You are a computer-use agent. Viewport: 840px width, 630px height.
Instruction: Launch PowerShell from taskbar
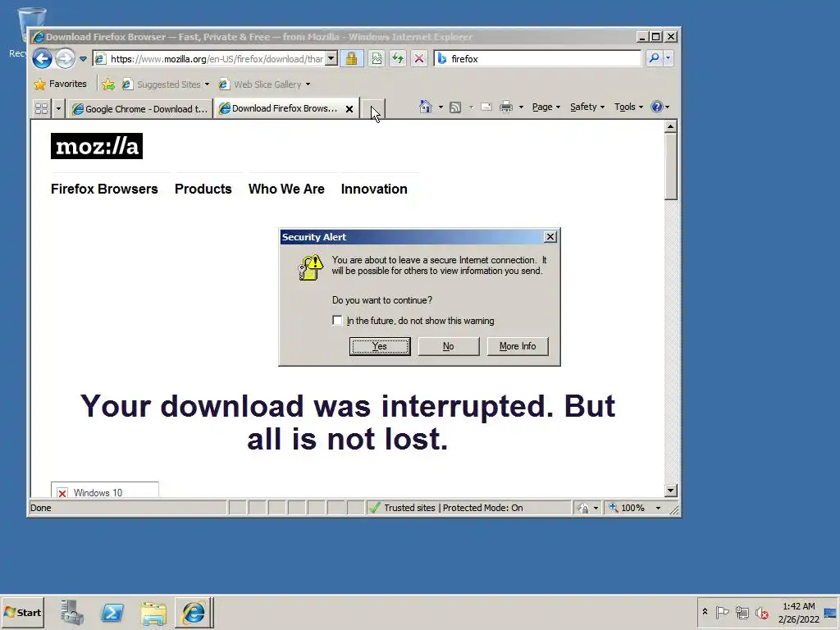112,612
